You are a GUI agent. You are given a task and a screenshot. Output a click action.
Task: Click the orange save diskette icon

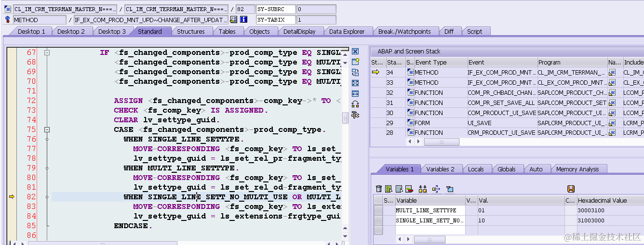click(x=571, y=189)
